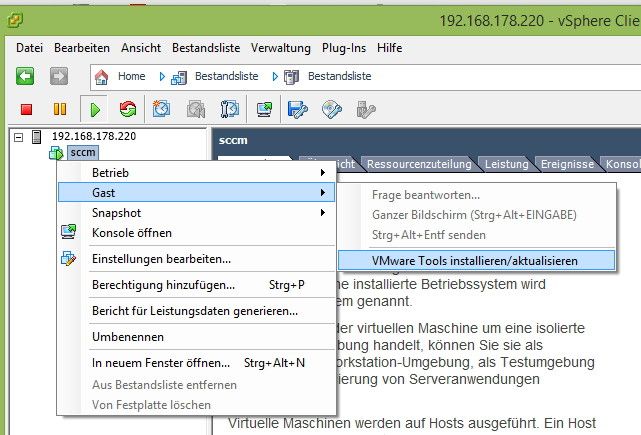Launch the VM console toolbar icon

[x=264, y=110]
